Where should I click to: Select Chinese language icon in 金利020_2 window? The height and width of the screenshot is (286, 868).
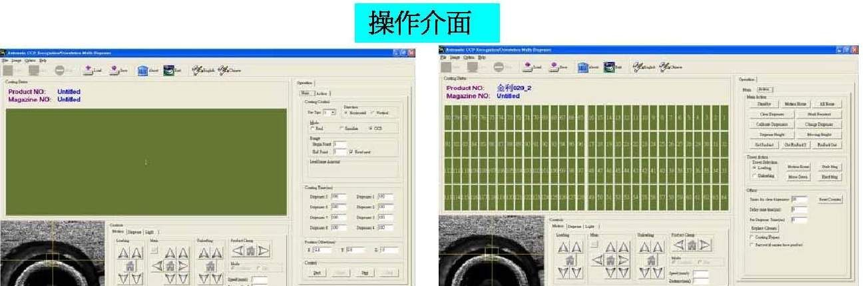click(x=670, y=66)
